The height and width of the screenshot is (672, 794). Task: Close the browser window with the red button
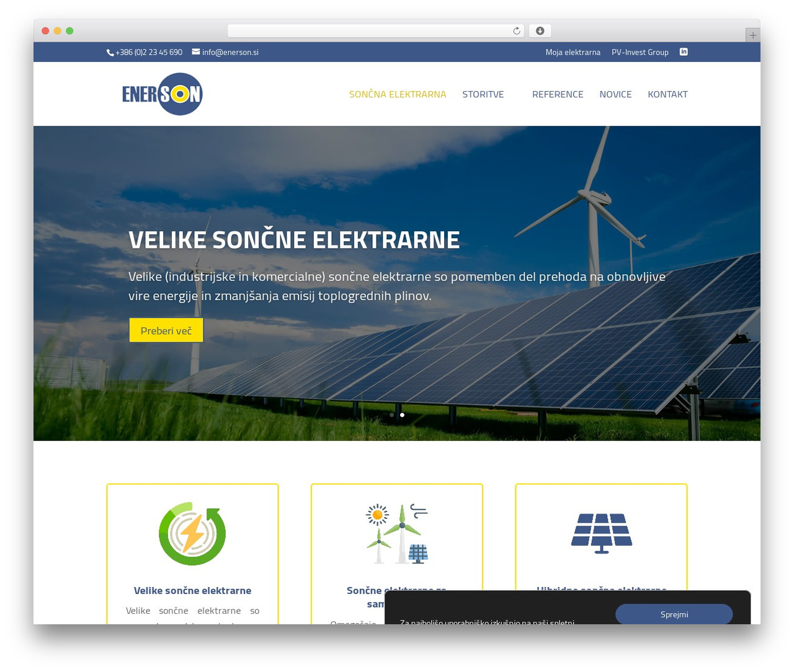coord(45,31)
